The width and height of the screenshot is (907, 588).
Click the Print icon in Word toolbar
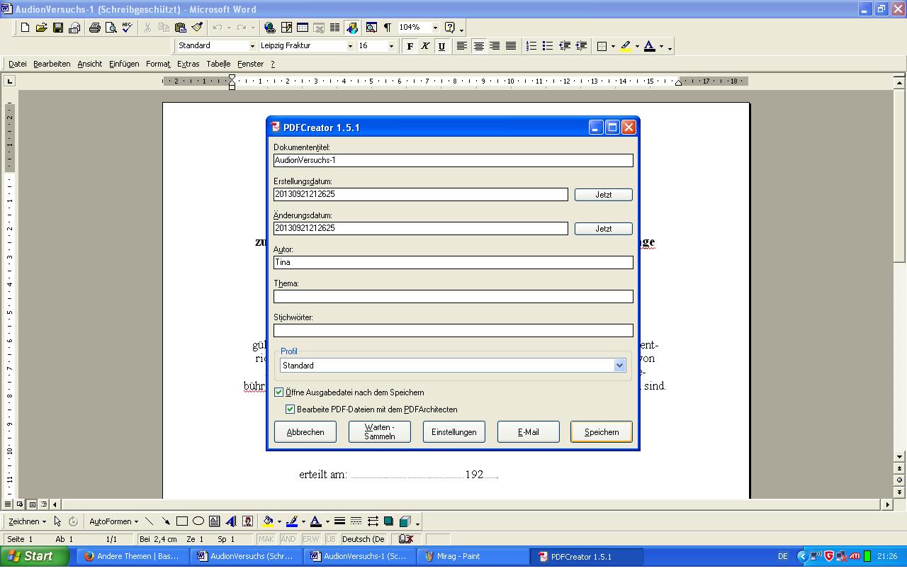(94, 28)
